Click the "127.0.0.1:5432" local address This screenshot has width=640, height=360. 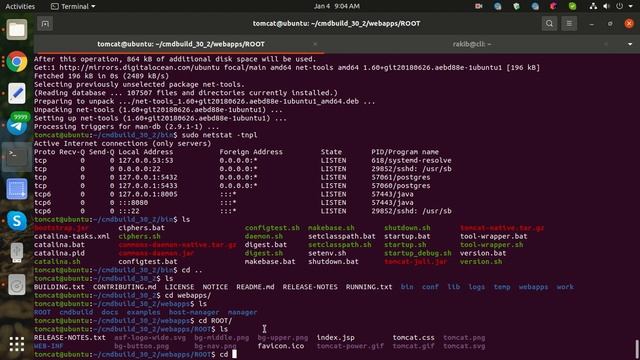point(148,177)
